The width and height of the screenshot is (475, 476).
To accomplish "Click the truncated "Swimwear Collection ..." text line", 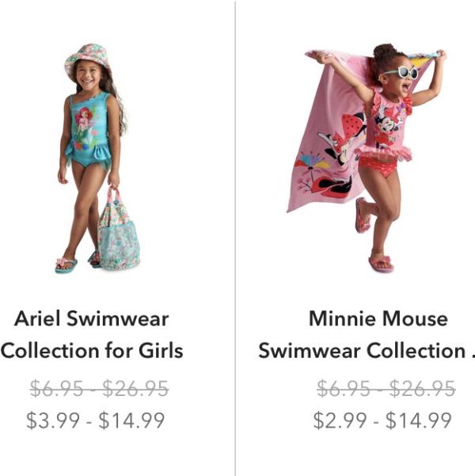I will pos(367,351).
